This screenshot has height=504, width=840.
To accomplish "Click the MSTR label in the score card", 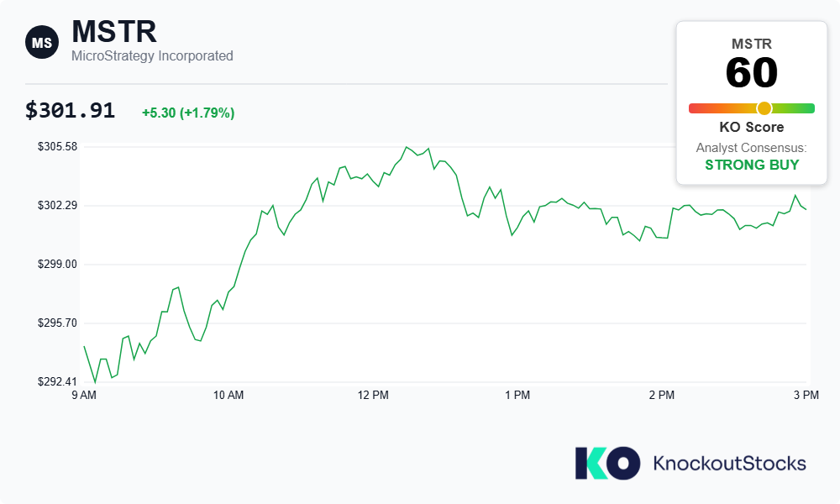I will (753, 44).
